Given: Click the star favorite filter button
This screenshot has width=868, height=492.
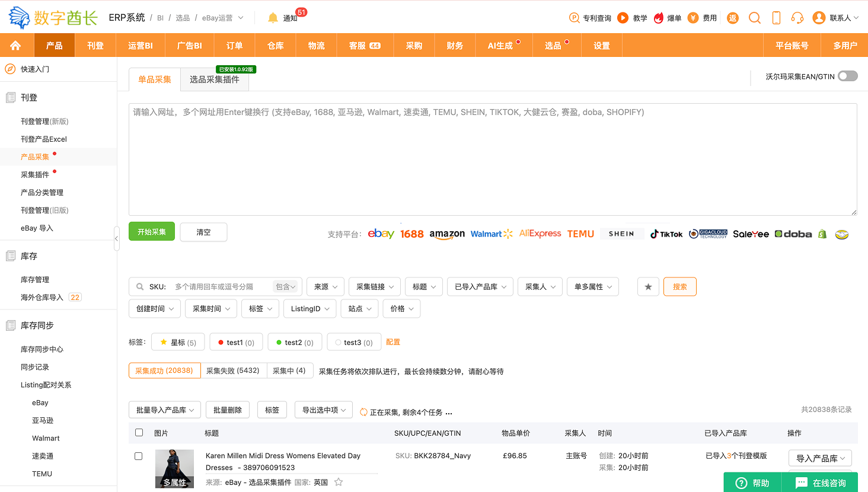Looking at the screenshot, I should [648, 287].
